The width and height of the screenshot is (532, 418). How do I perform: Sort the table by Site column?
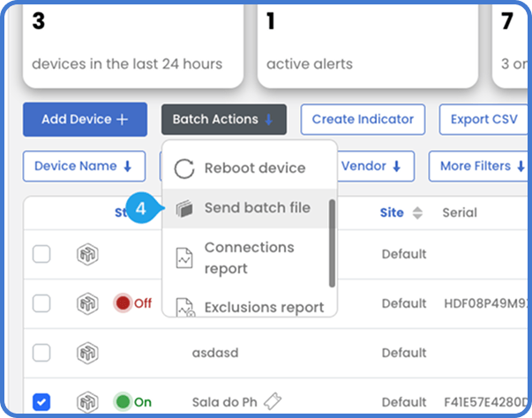tap(392, 213)
